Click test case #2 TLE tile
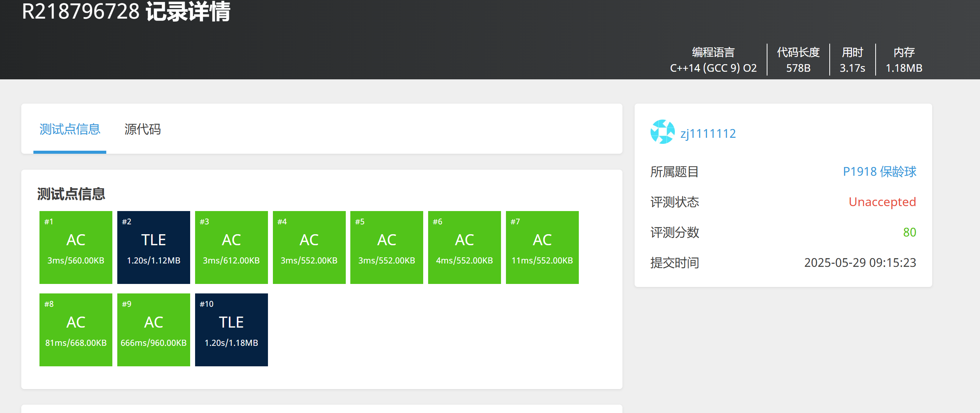 pyautogui.click(x=153, y=247)
